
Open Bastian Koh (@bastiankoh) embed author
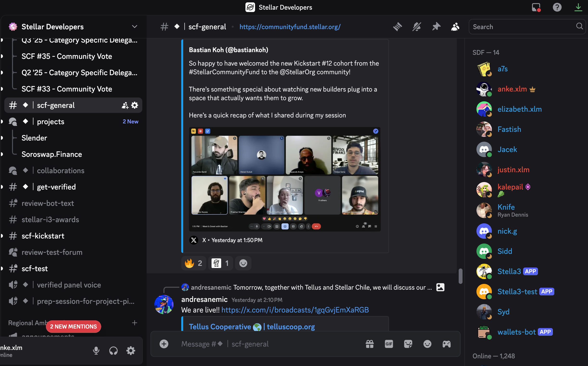coord(228,50)
